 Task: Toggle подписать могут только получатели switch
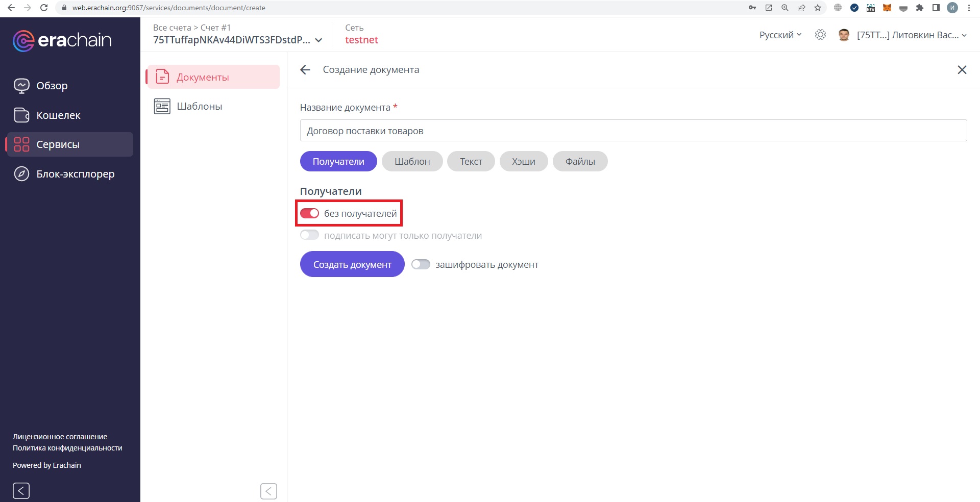coord(309,235)
